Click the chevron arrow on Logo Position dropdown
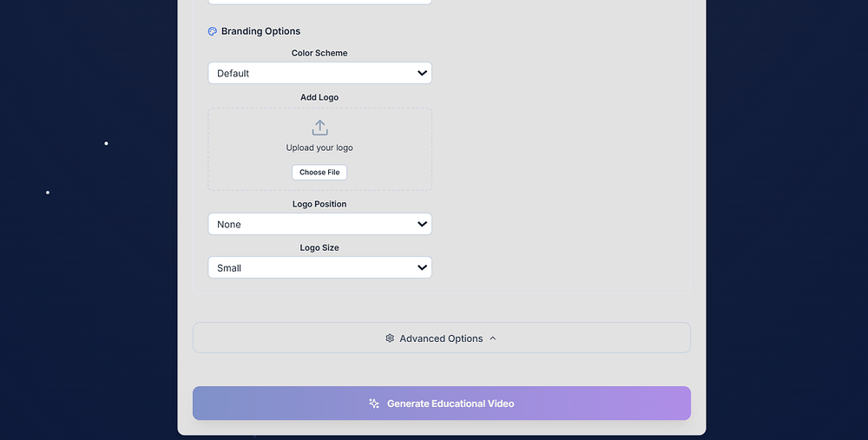868x440 pixels. 423,224
